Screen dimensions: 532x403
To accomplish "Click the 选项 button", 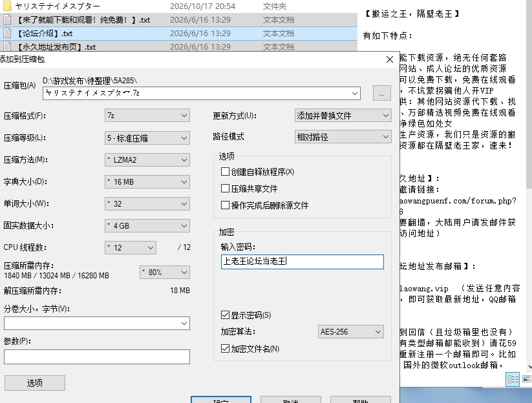I will pyautogui.click(x=35, y=383).
